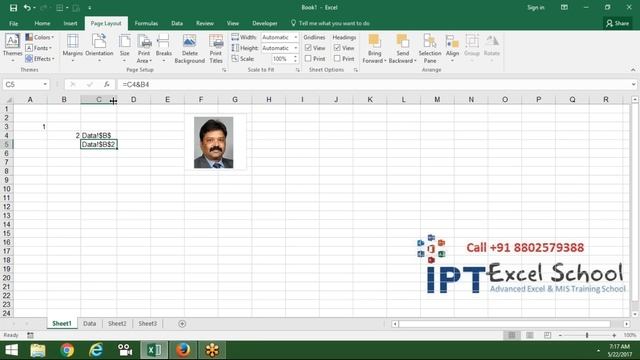The height and width of the screenshot is (360, 640).
Task: Open the Height Automatic dropdown
Action: [296, 48]
